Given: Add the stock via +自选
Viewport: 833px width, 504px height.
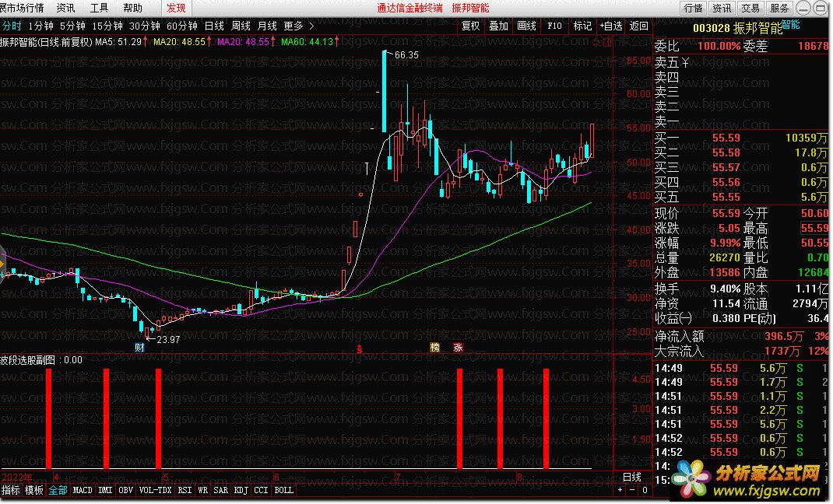Looking at the screenshot, I should pyautogui.click(x=611, y=26).
